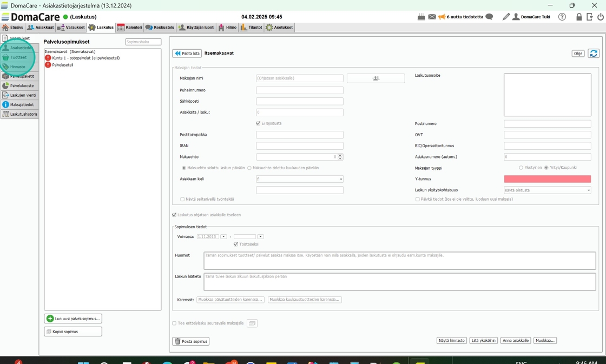The height and width of the screenshot is (364, 606).
Task: Open the Tilastot tab
Action: [251, 28]
